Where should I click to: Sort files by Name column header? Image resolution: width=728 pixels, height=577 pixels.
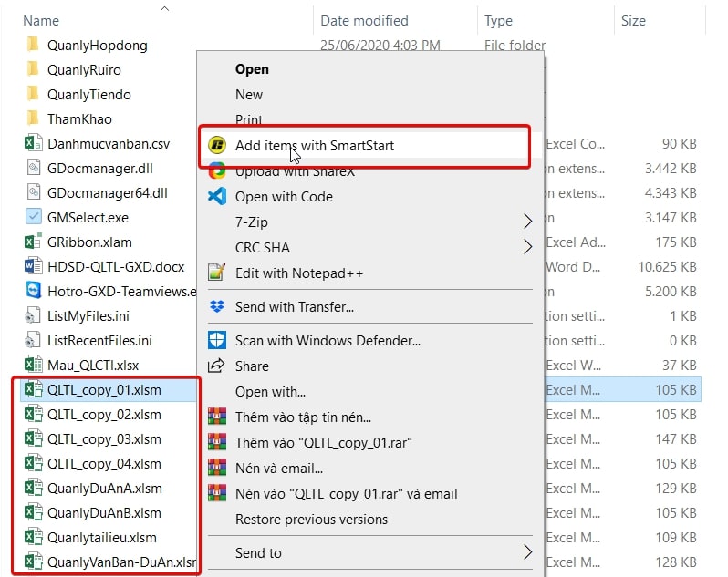(x=41, y=20)
